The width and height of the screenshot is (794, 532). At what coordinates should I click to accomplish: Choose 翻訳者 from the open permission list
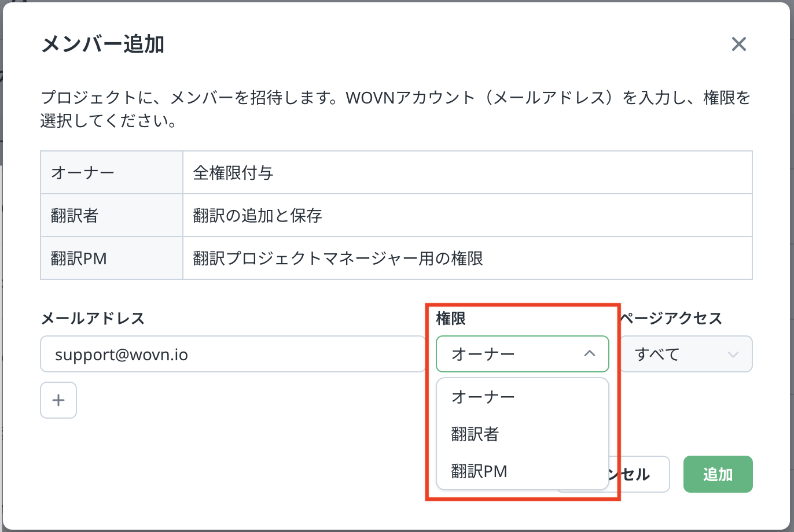click(475, 434)
